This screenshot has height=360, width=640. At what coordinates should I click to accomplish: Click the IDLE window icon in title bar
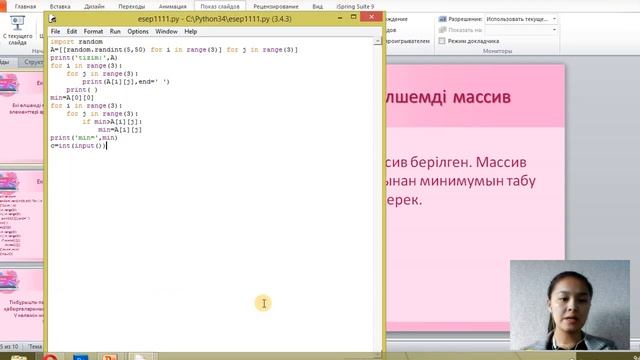pyautogui.click(x=52, y=19)
